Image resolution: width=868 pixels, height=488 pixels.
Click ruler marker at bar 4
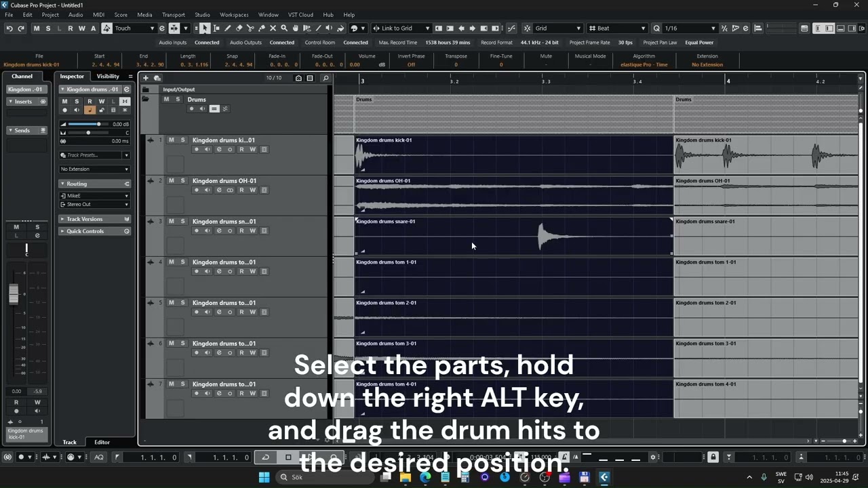pos(728,81)
